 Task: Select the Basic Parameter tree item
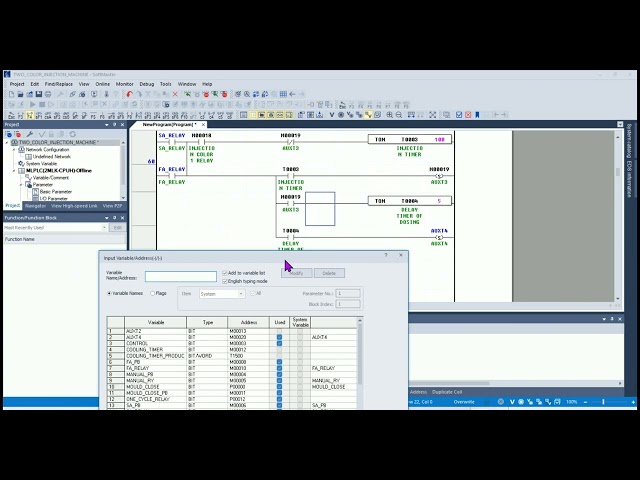pos(56,192)
